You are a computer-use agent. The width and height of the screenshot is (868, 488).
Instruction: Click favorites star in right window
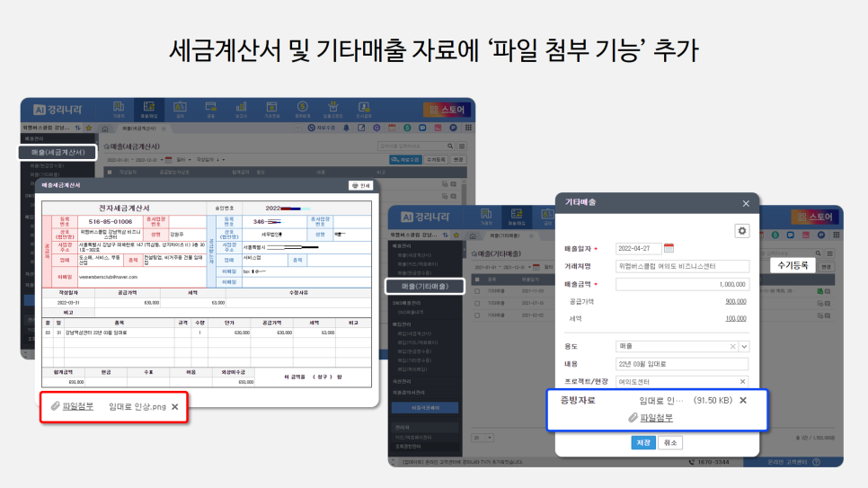point(456,235)
